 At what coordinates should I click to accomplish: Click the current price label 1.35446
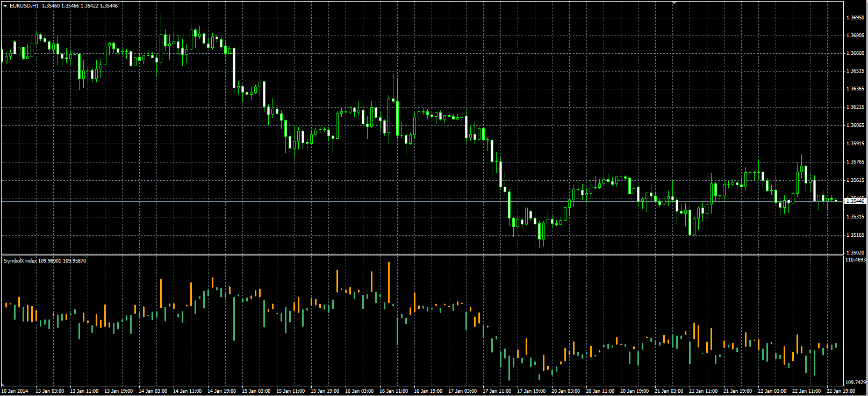855,201
